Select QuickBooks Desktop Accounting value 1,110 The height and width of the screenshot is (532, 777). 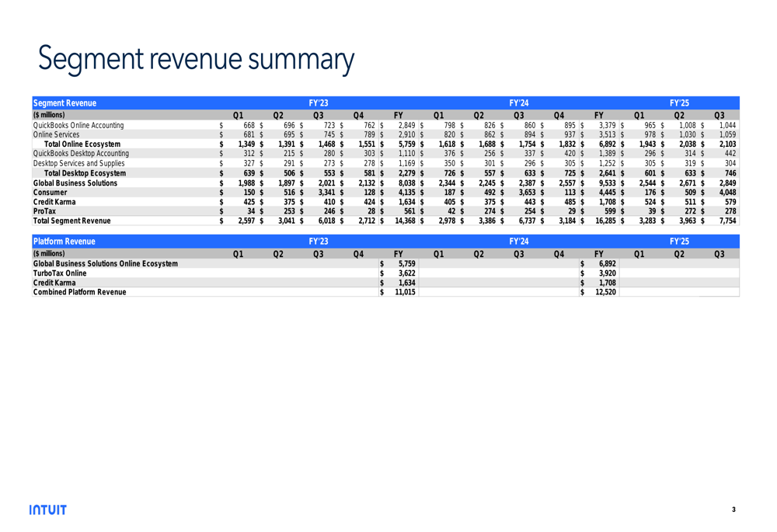(x=407, y=154)
